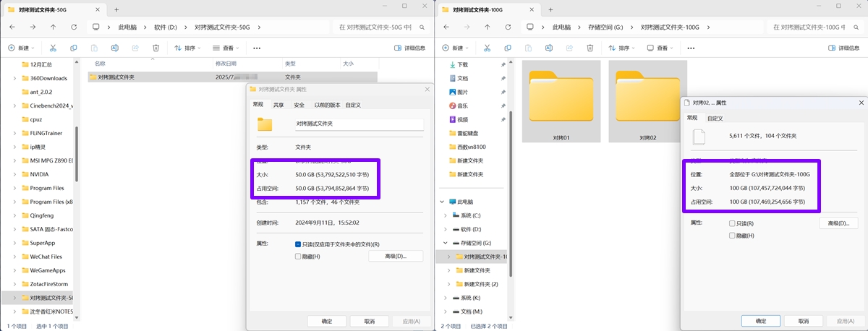Enable the 隐藏 checkbox in the 对拷测试文件夹 properties

[x=298, y=257]
